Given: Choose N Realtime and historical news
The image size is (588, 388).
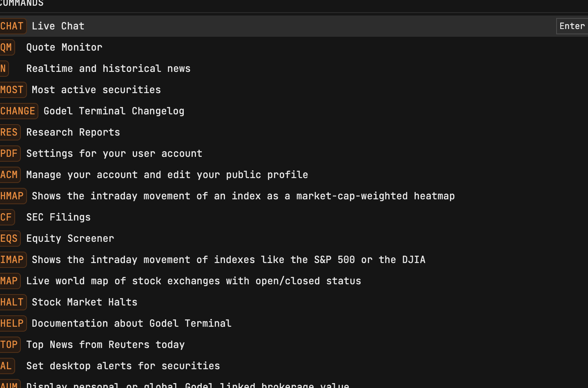Looking at the screenshot, I should [294, 69].
